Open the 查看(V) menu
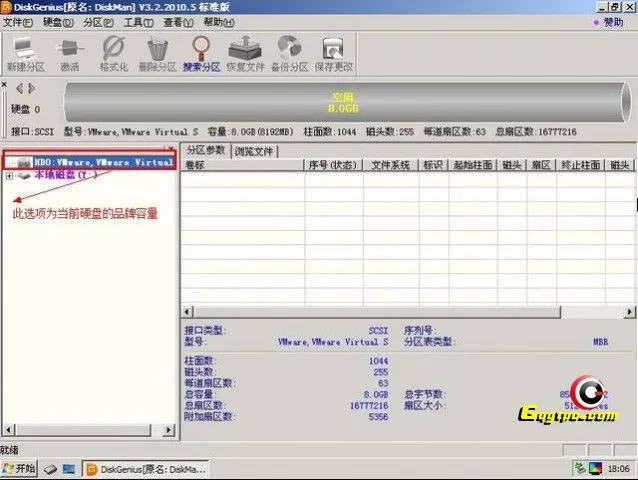 tap(178, 22)
